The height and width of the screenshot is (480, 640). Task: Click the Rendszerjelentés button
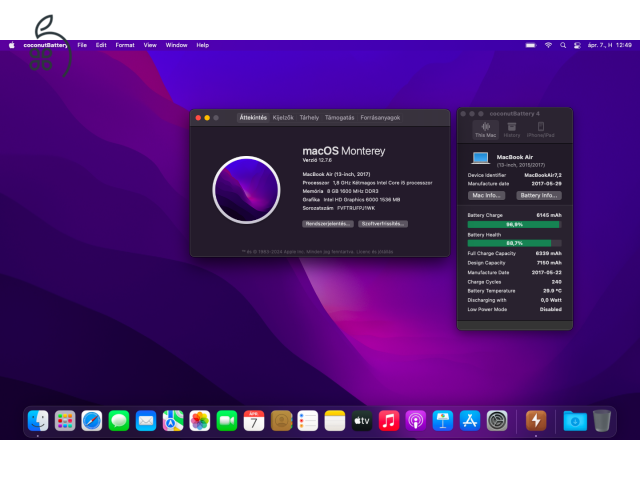tap(328, 224)
